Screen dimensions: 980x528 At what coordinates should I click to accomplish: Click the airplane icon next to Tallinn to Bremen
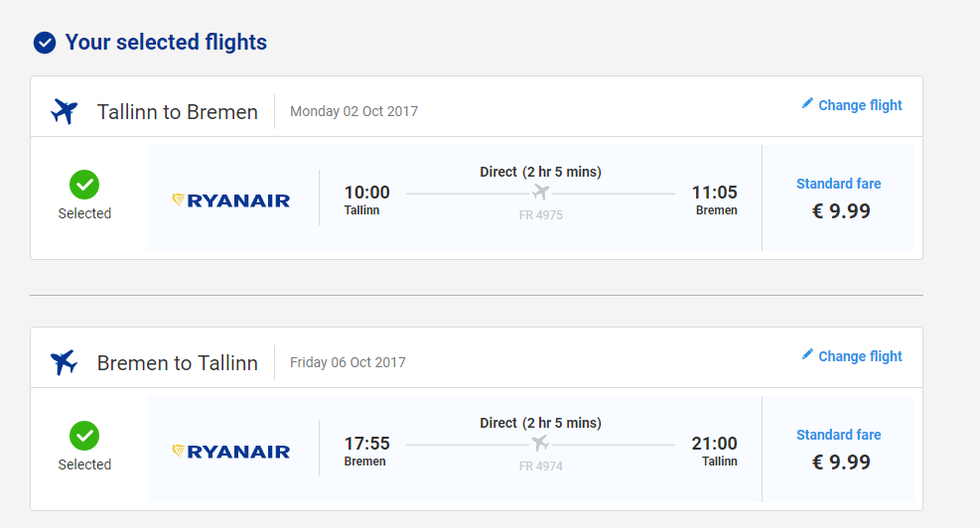coord(64,111)
